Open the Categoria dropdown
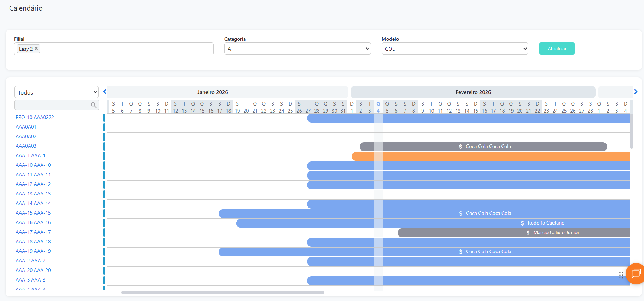Screen dimensions: 644x301 point(297,49)
